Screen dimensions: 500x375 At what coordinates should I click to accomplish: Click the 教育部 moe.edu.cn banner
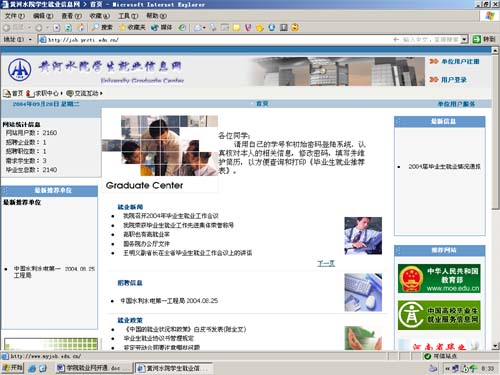pyautogui.click(x=439, y=279)
